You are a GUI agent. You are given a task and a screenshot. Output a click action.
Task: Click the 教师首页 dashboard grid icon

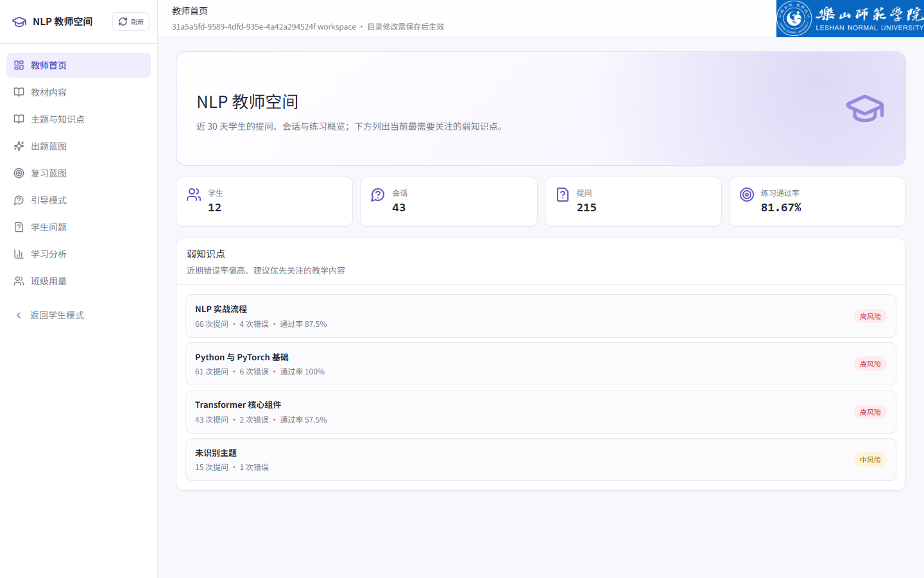pyautogui.click(x=19, y=66)
